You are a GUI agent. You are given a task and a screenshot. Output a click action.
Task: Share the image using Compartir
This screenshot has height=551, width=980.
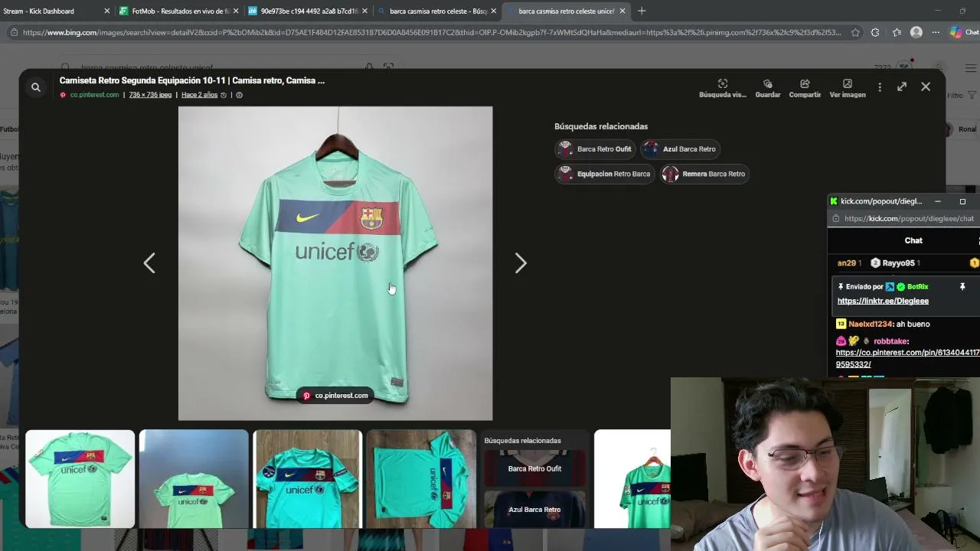click(x=805, y=88)
